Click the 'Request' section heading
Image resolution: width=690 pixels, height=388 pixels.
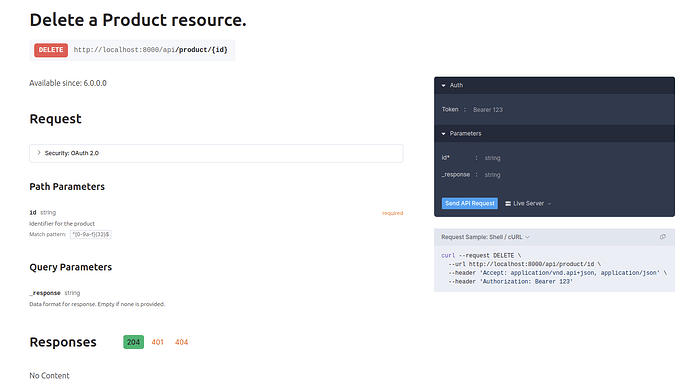(x=55, y=119)
